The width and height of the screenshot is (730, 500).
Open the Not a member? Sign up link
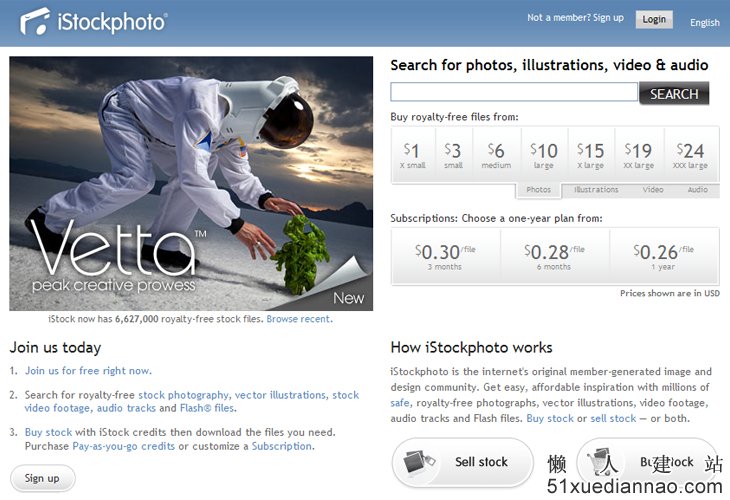[x=575, y=18]
